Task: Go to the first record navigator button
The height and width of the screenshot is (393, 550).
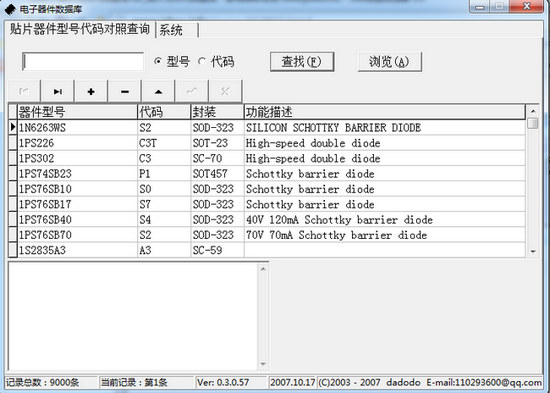Action: click(24, 91)
